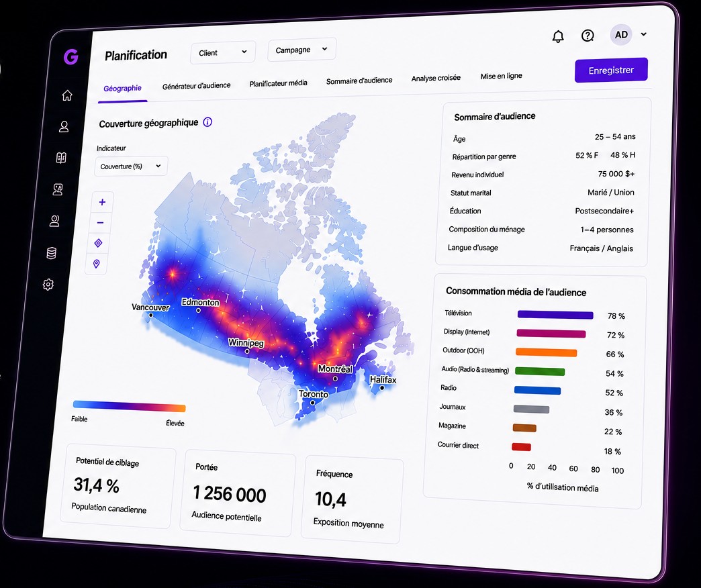The width and height of the screenshot is (701, 588).
Task: Click the Télévision purple bar
Action: point(555,315)
